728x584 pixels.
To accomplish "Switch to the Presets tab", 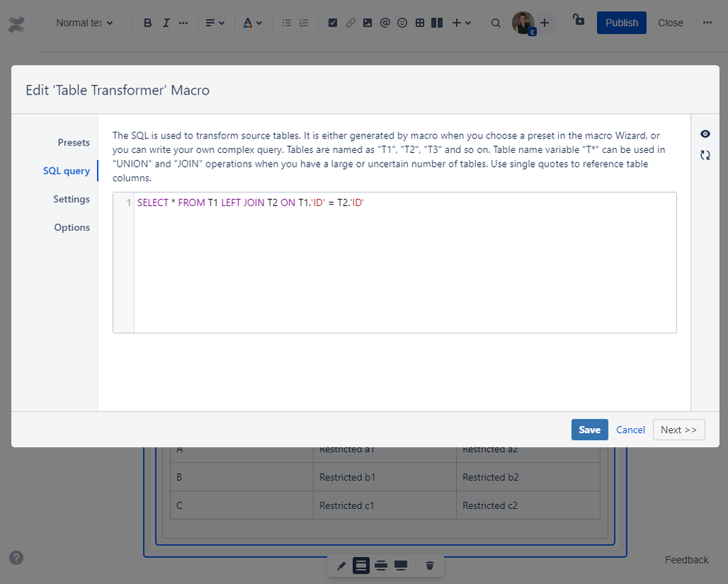I will (x=74, y=143).
